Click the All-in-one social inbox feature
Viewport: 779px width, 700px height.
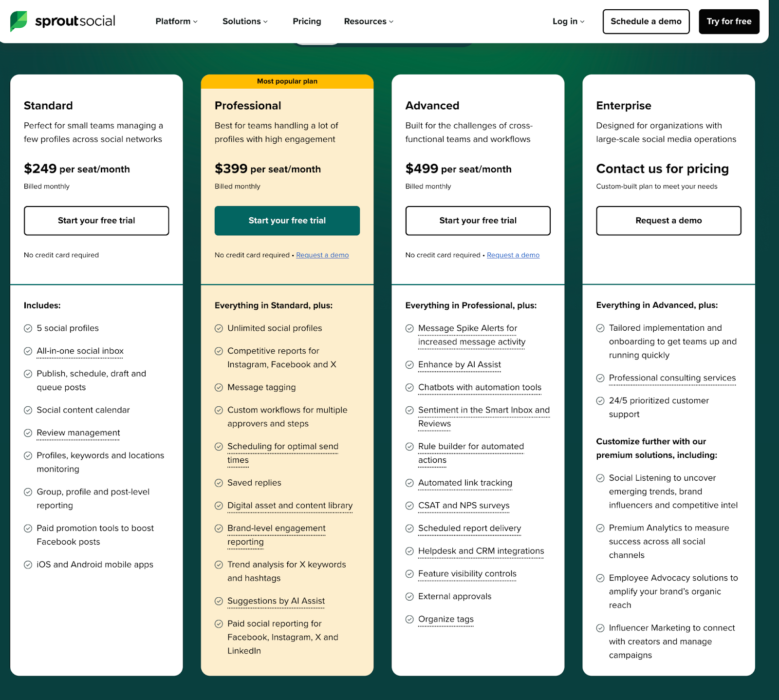[80, 351]
